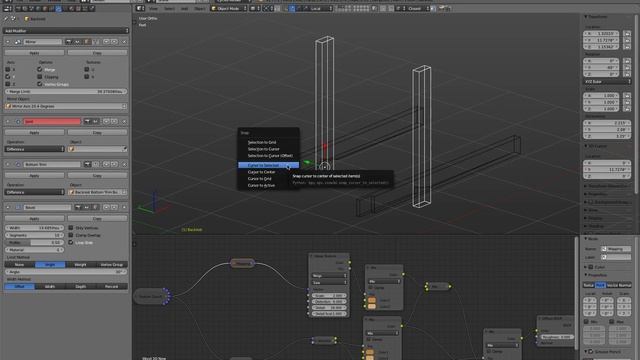Collapse the Bevel modifier panel
Screen dimensions: 640x360
(x=8, y=207)
